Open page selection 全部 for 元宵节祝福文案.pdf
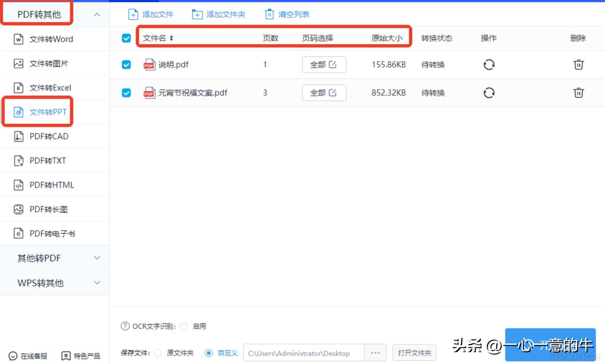 click(324, 93)
